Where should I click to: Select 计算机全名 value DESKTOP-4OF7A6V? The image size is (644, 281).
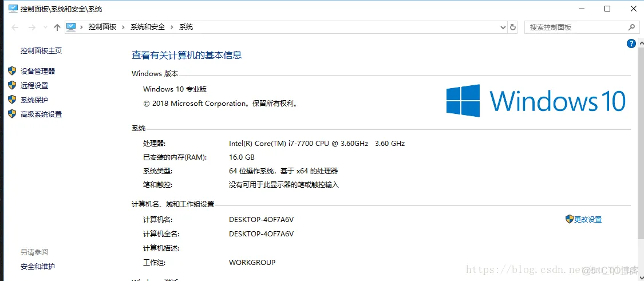coord(261,233)
